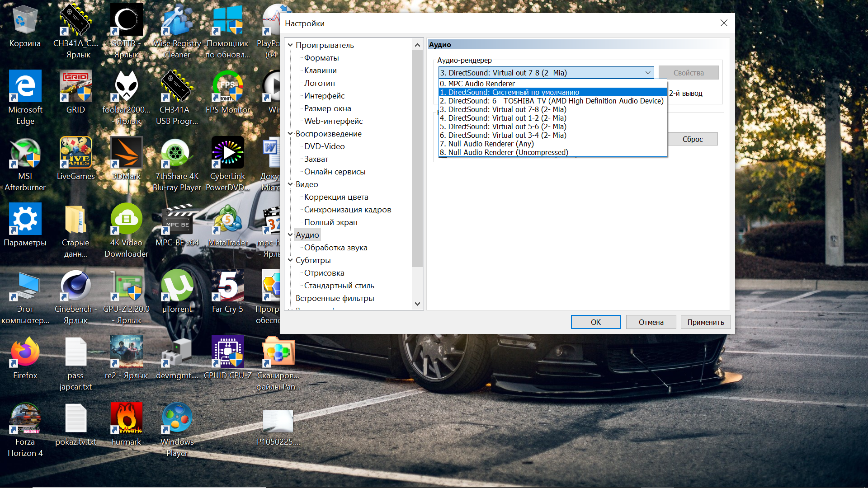
Task: Select the MPC Audio Renderer option
Action: [481, 84]
